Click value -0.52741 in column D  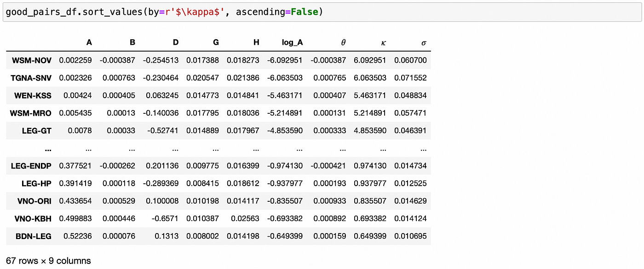(163, 131)
